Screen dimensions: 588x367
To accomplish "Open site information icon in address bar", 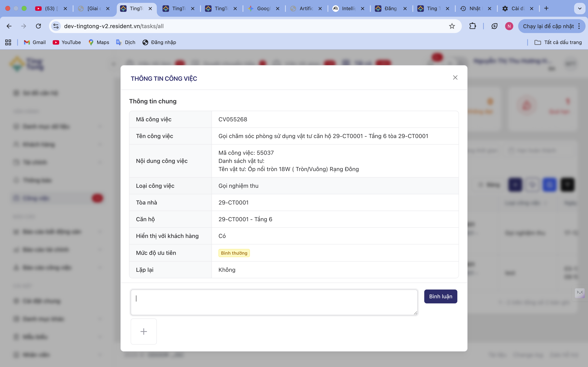I will pos(56,26).
